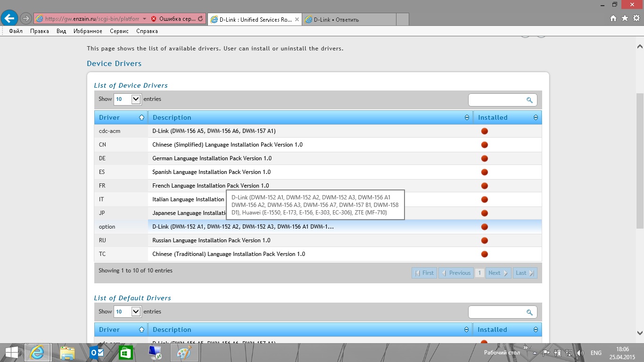644x362 pixels.
Task: Click 'Chinese (Traditional) Language Installation Pack Version 1.0'
Action: pos(229,254)
